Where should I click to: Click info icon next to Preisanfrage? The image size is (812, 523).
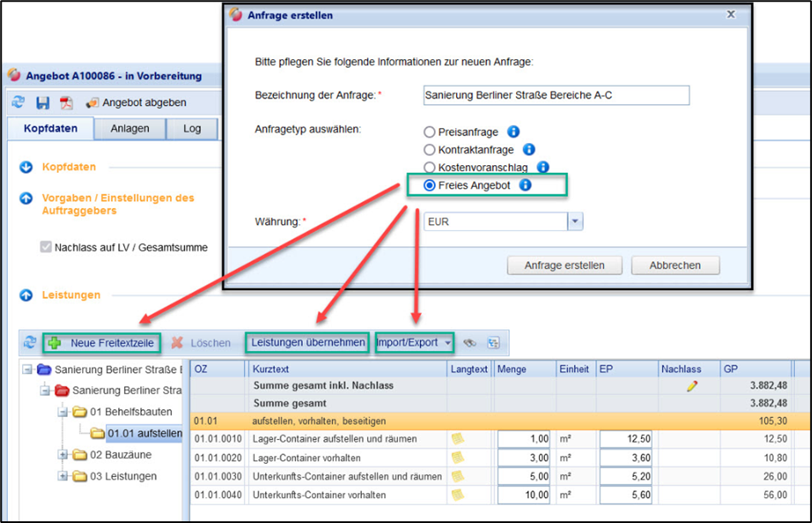pyautogui.click(x=513, y=132)
